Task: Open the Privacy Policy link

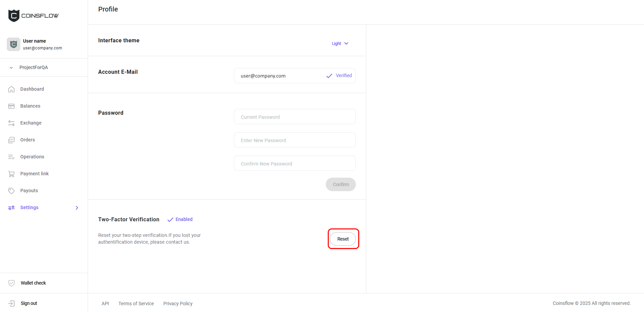Action: coord(178,304)
